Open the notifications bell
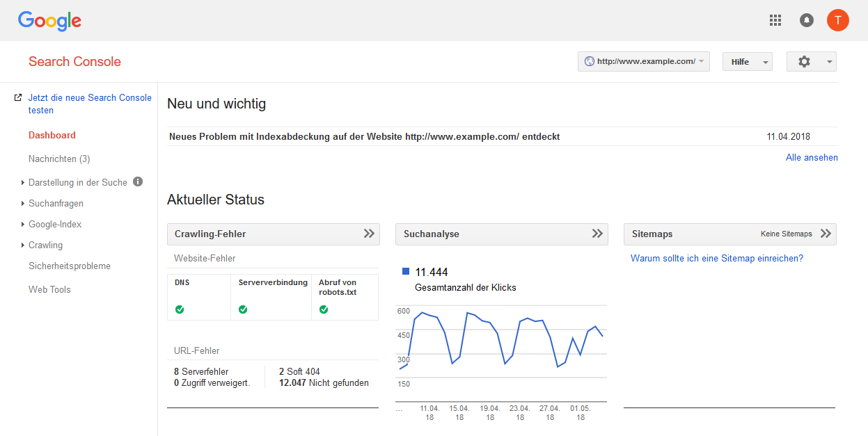This screenshot has width=868, height=436. click(806, 20)
